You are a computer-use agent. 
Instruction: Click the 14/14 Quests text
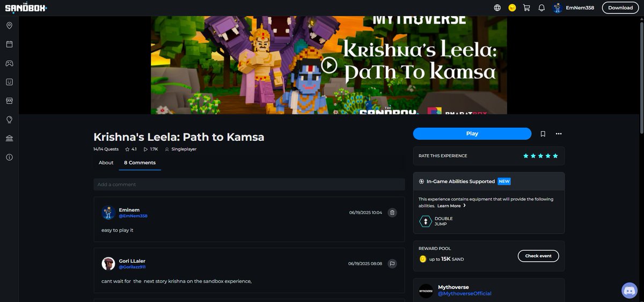(x=106, y=149)
